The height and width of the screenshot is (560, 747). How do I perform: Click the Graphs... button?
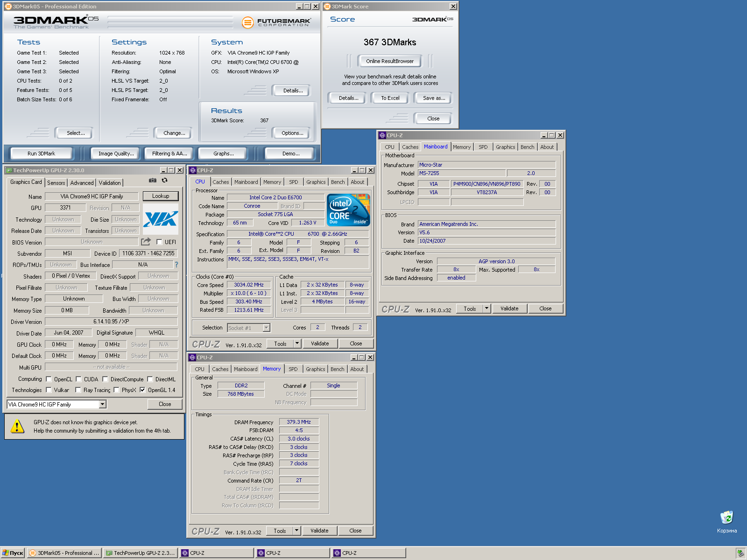224,154
